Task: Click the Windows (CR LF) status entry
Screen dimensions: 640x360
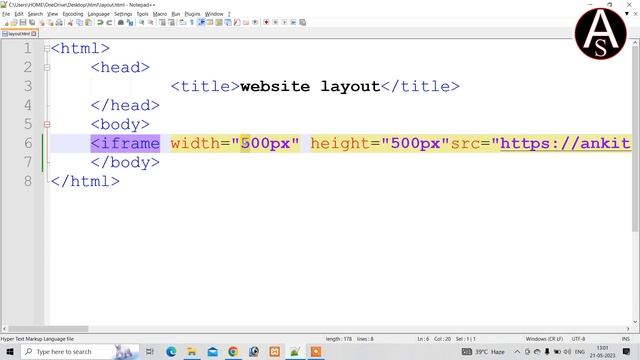Action: (x=544, y=339)
